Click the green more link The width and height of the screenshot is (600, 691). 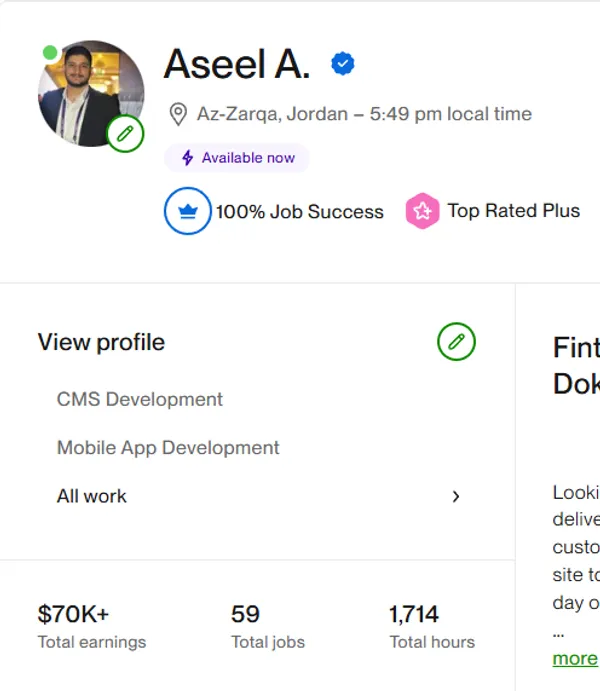574,658
